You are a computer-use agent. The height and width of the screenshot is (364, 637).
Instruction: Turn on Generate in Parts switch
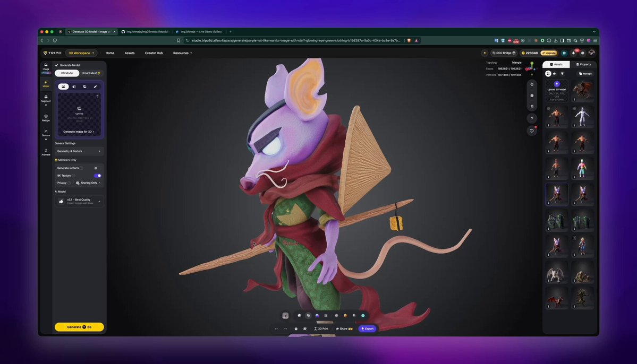coord(97,168)
